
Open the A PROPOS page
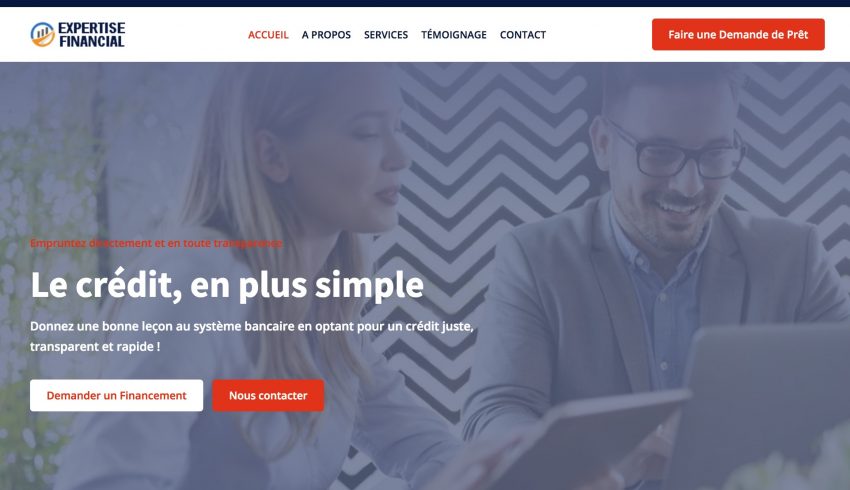pos(326,35)
